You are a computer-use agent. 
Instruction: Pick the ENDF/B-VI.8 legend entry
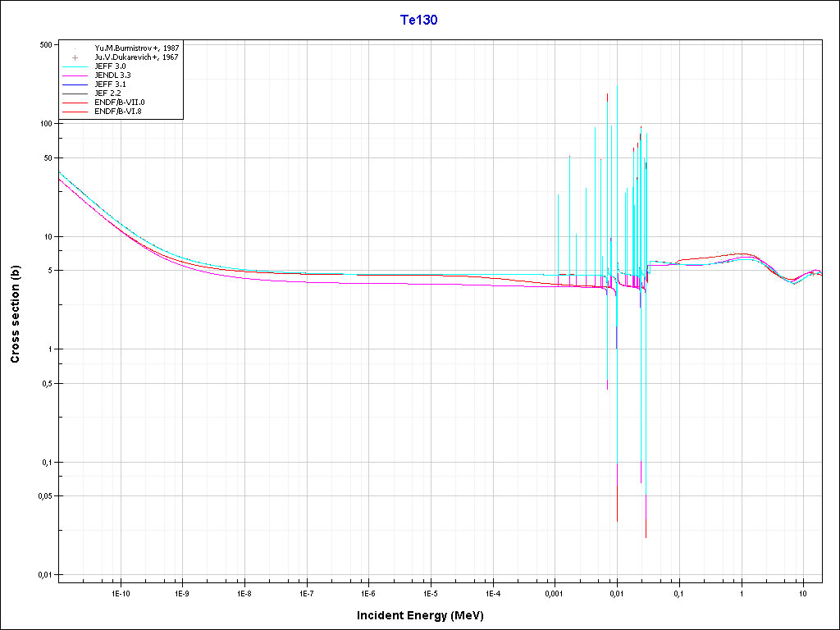(x=119, y=112)
